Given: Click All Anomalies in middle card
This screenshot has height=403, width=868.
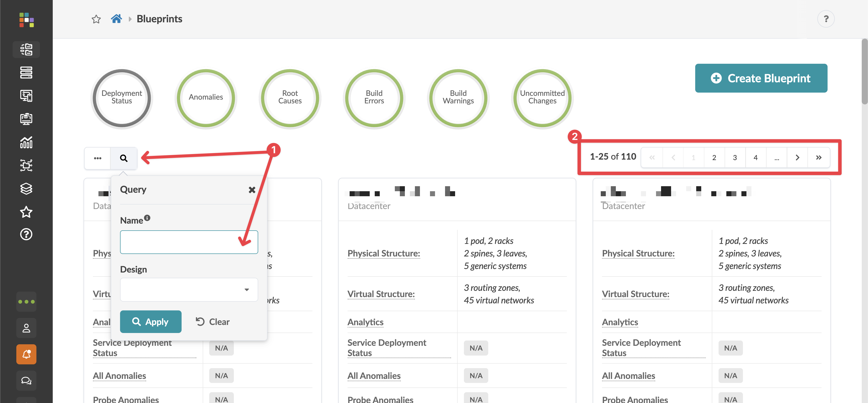Looking at the screenshot, I should (374, 376).
